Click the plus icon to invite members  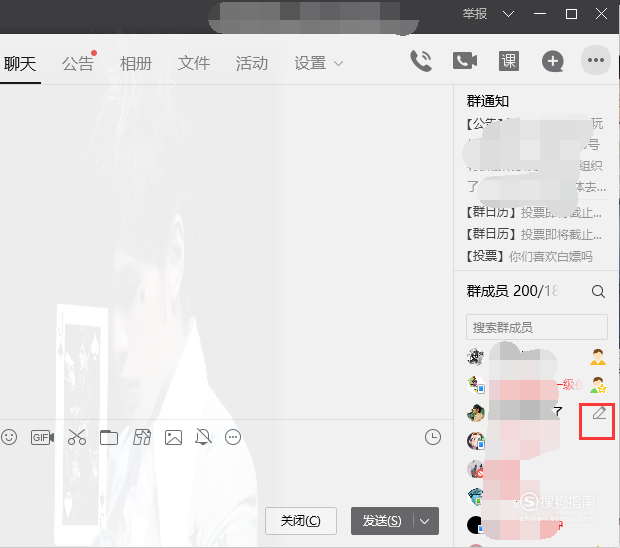552,61
